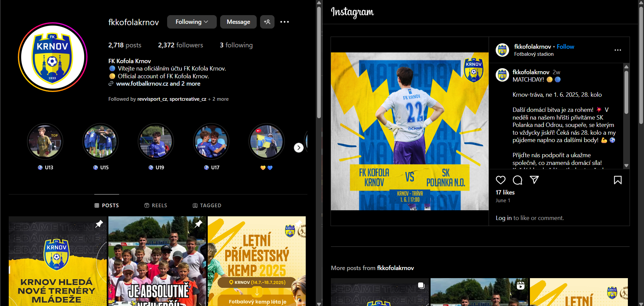Click avatar beside the MATCHDAY caption

click(x=502, y=75)
